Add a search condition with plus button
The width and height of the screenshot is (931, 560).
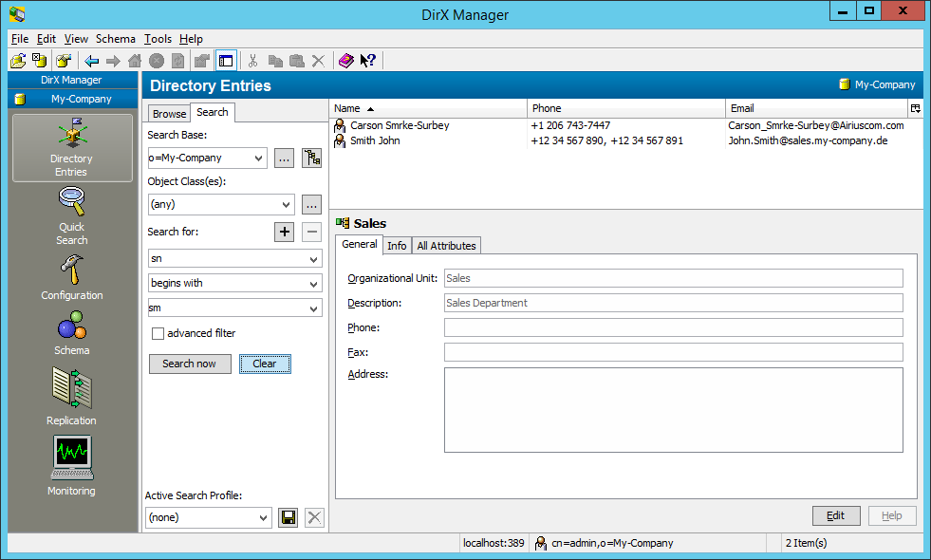click(284, 233)
